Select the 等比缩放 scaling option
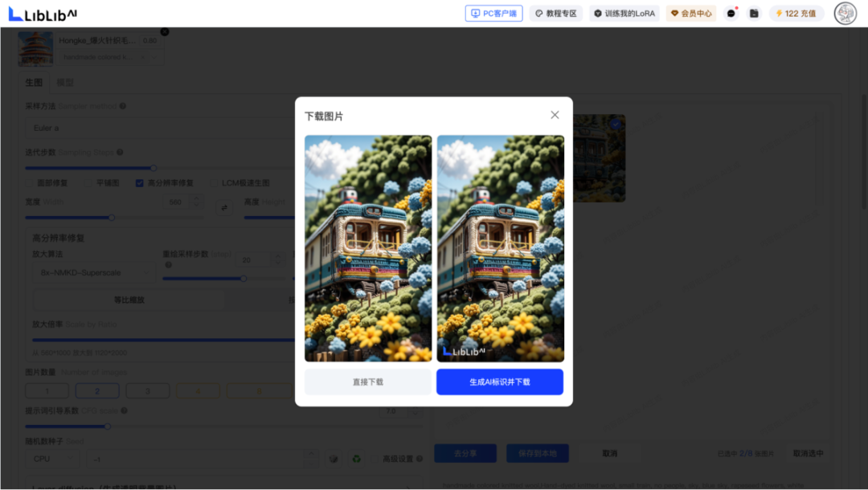The width and height of the screenshot is (868, 490). (x=129, y=300)
